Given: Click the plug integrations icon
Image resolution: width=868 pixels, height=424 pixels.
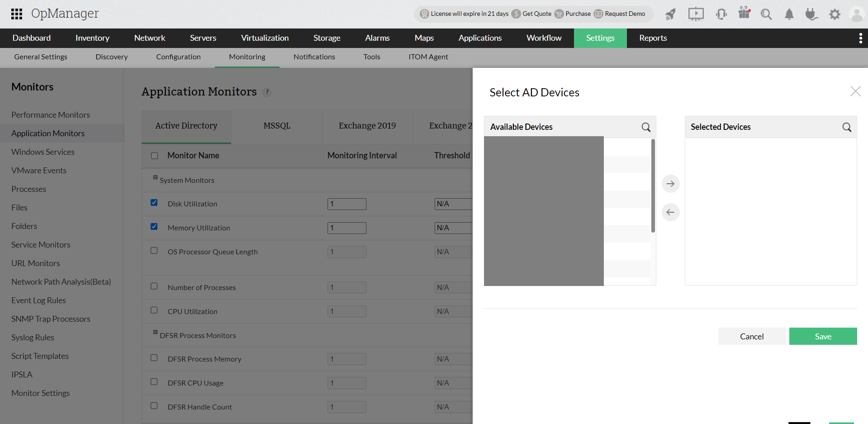Looking at the screenshot, I should point(811,14).
